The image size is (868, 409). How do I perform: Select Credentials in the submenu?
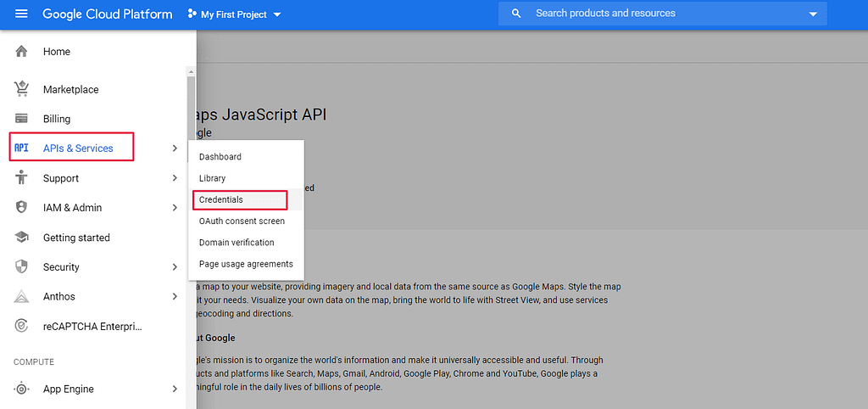[x=221, y=200]
